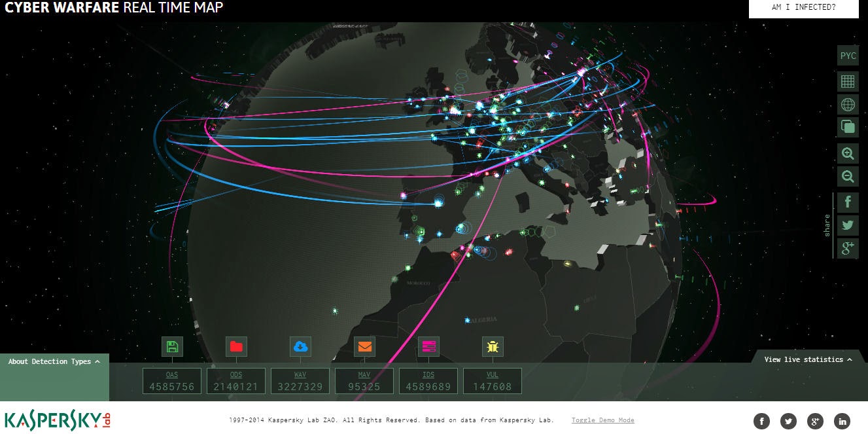Zoom in with the magnifier plus icon
This screenshot has height=434, width=868.
point(848,154)
